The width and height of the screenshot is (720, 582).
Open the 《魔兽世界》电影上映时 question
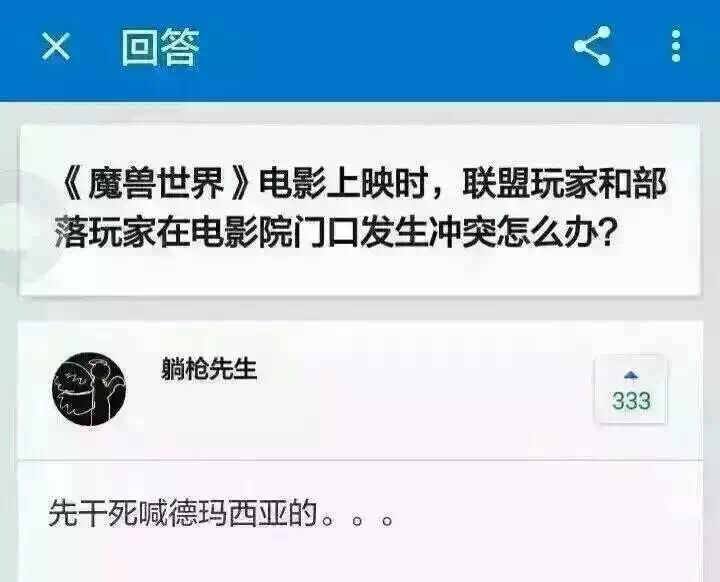click(x=360, y=209)
